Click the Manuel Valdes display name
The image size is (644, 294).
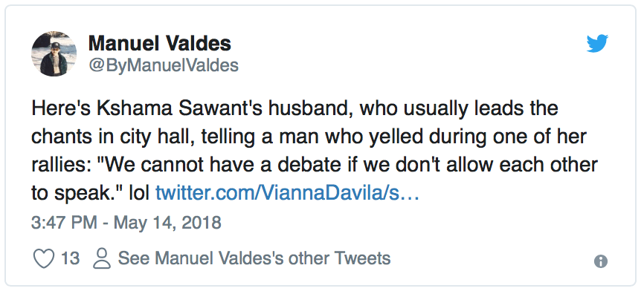pyautogui.click(x=160, y=43)
